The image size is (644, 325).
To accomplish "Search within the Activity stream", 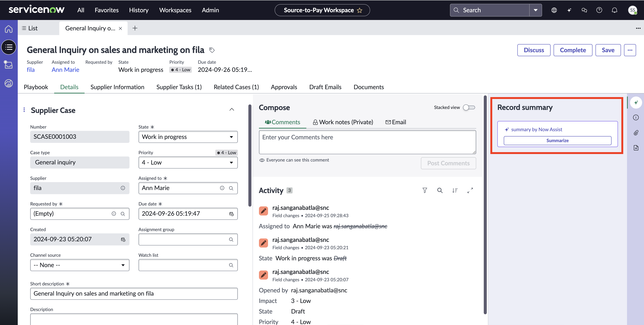I will coord(440,190).
